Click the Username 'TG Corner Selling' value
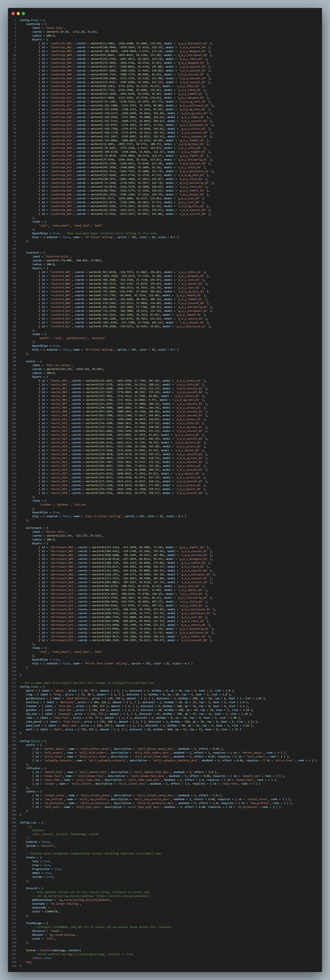 coord(65,904)
